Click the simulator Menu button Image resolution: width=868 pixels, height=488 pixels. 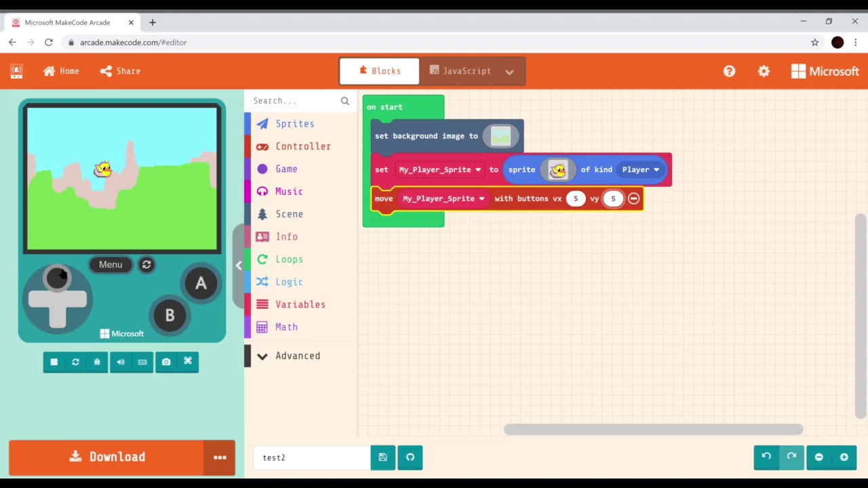(111, 264)
